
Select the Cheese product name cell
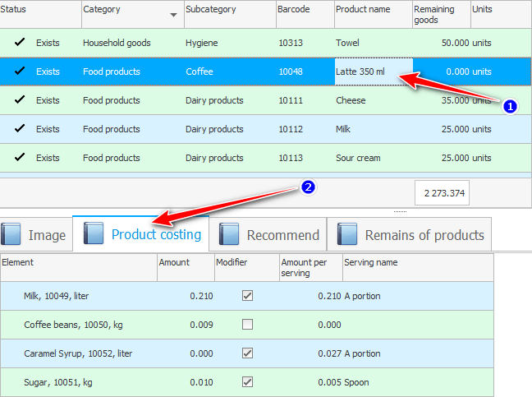point(374,100)
